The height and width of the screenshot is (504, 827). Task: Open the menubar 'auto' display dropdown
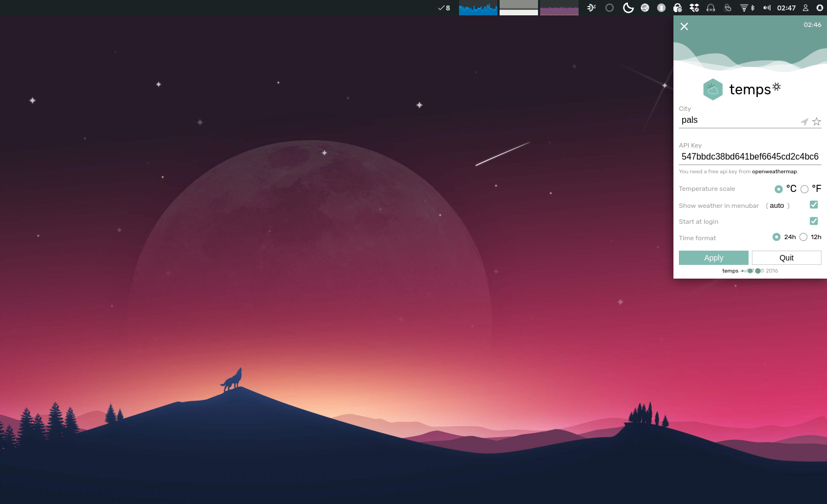777,206
